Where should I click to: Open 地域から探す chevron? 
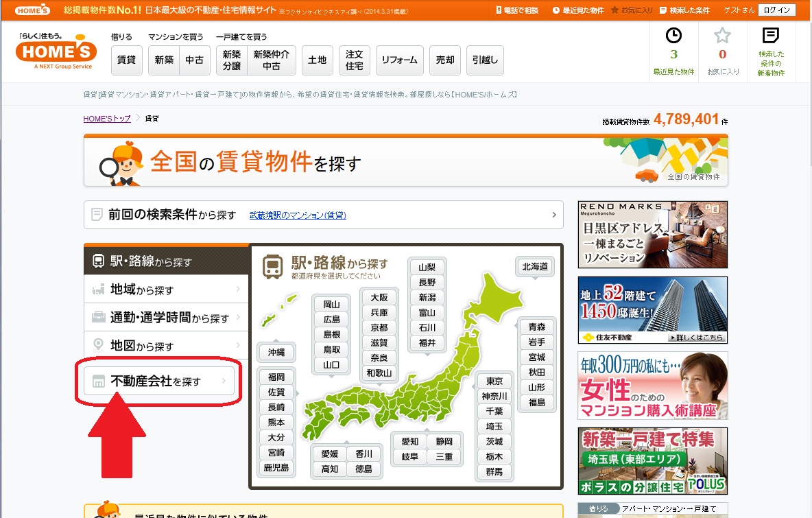[x=237, y=290]
